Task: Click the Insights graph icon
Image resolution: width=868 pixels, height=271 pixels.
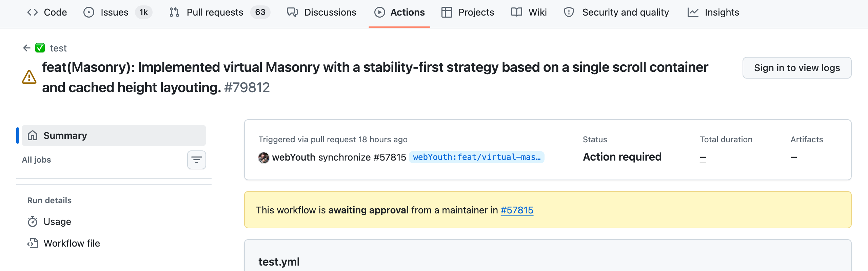Action: coord(693,13)
